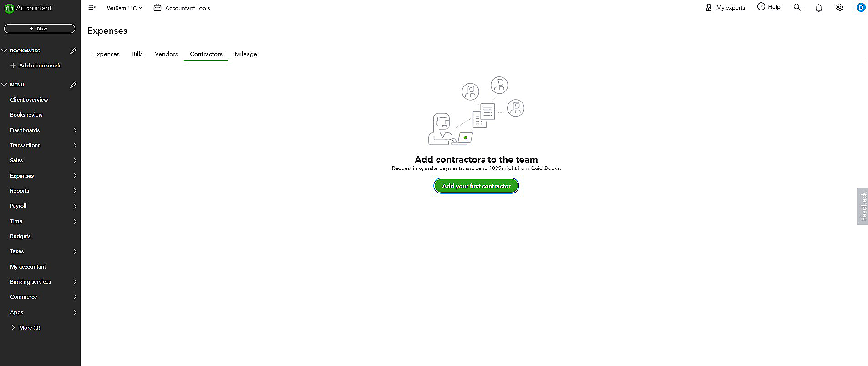Click the user profile avatar D
The height and width of the screenshot is (366, 868).
click(860, 8)
